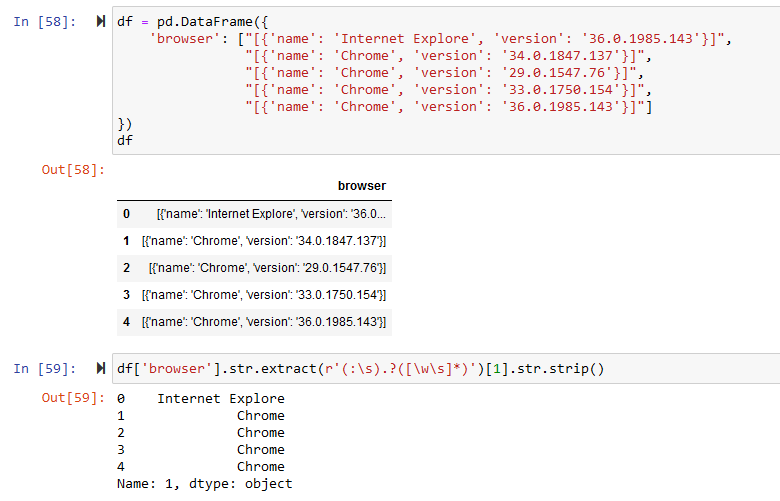Click the Out[58] output prompt area
The image size is (780, 501).
pyautogui.click(x=74, y=170)
